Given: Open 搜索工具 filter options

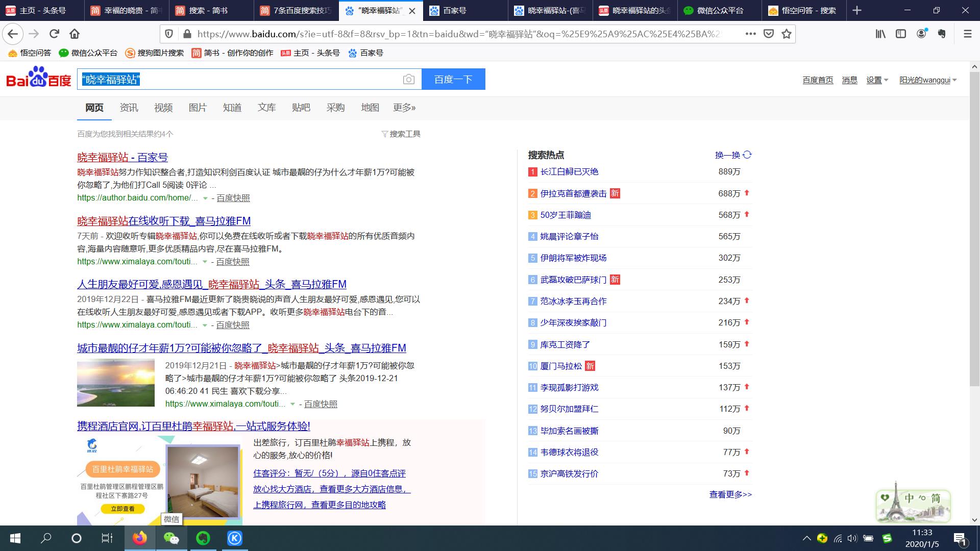Looking at the screenshot, I should 401,134.
